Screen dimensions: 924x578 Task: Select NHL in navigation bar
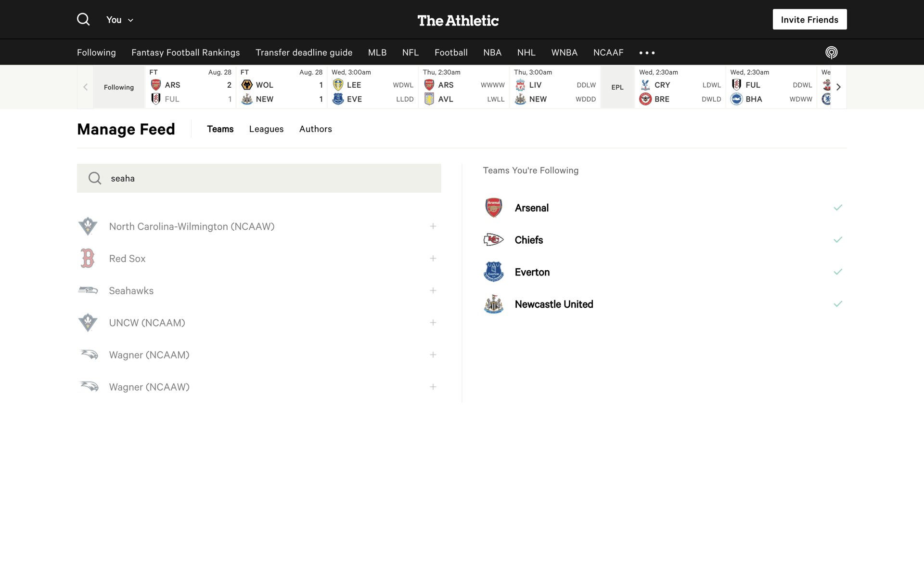coord(526,52)
